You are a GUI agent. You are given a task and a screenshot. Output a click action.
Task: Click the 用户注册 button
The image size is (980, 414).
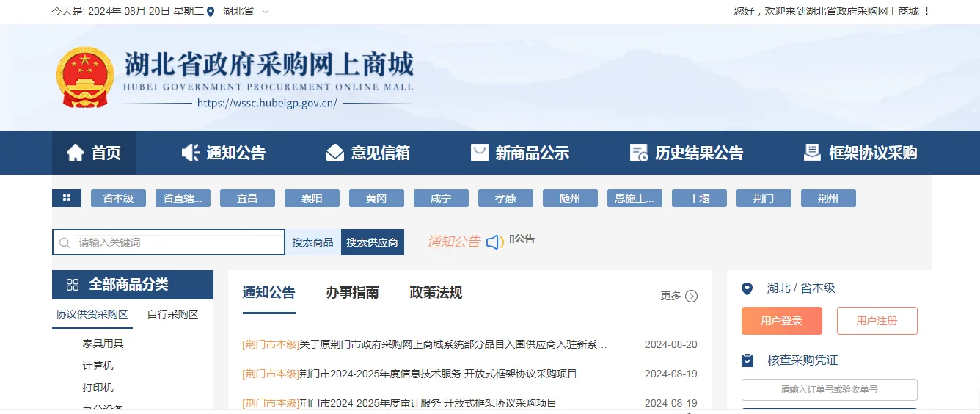(877, 321)
